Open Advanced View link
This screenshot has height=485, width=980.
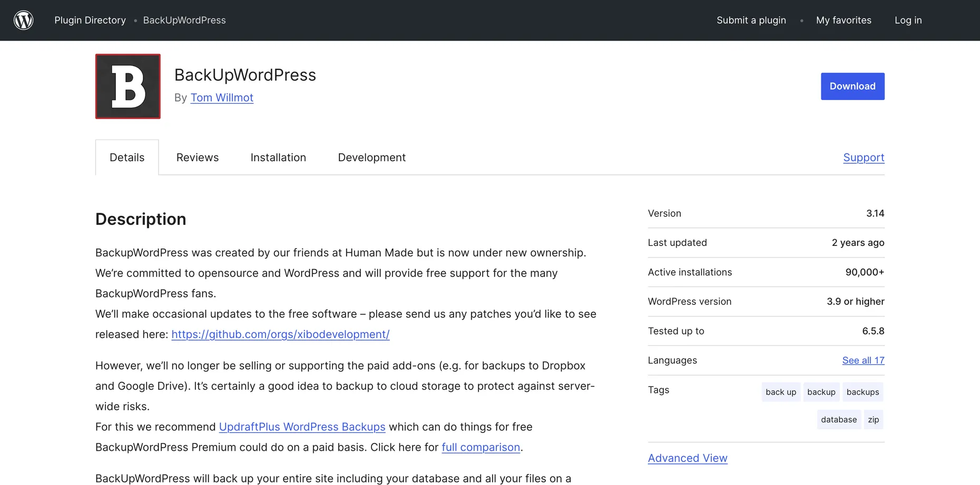click(688, 458)
